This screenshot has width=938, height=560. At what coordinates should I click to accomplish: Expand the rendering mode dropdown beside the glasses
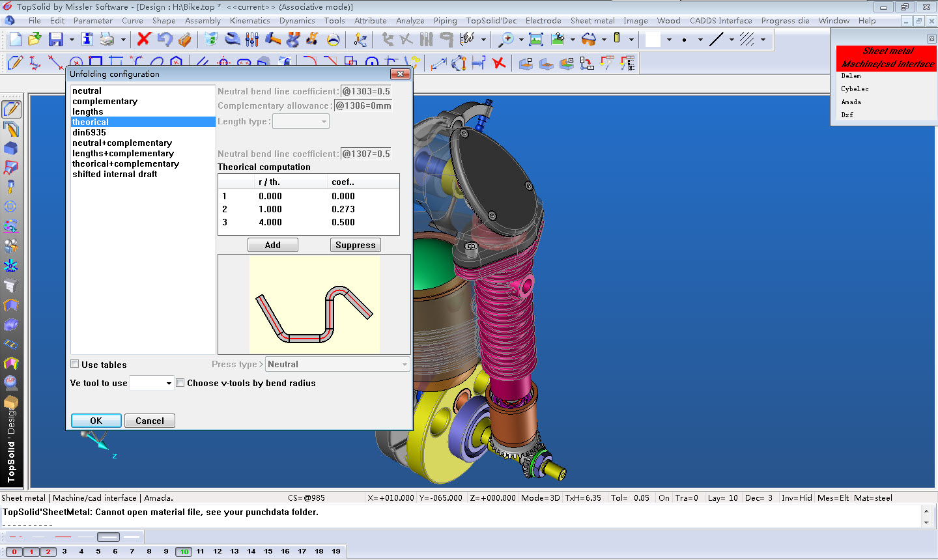[604, 40]
